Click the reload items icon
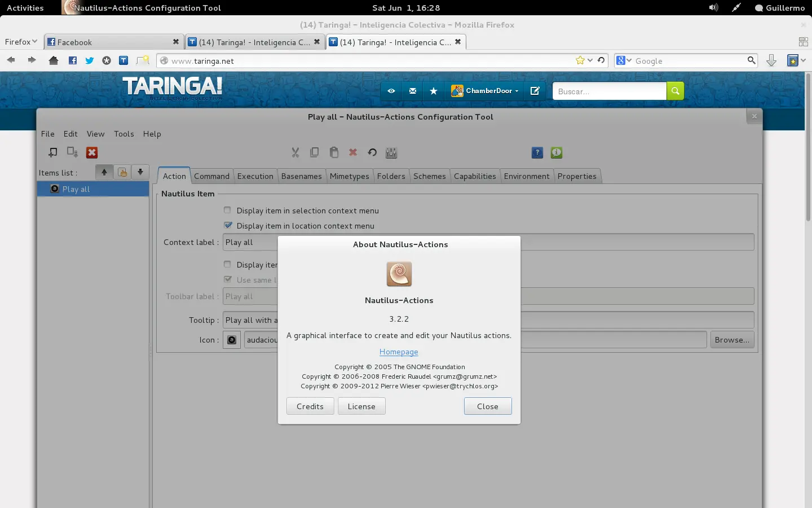This screenshot has width=812, height=508. click(x=372, y=152)
